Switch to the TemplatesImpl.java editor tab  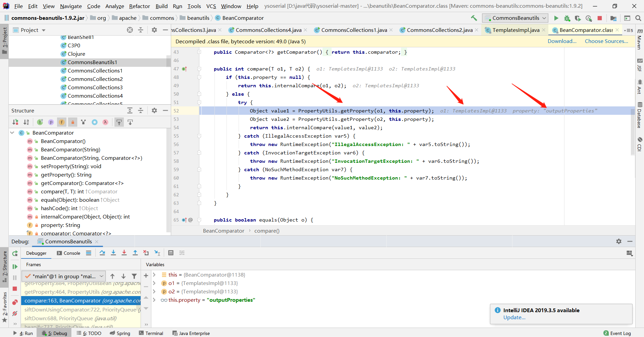point(515,30)
